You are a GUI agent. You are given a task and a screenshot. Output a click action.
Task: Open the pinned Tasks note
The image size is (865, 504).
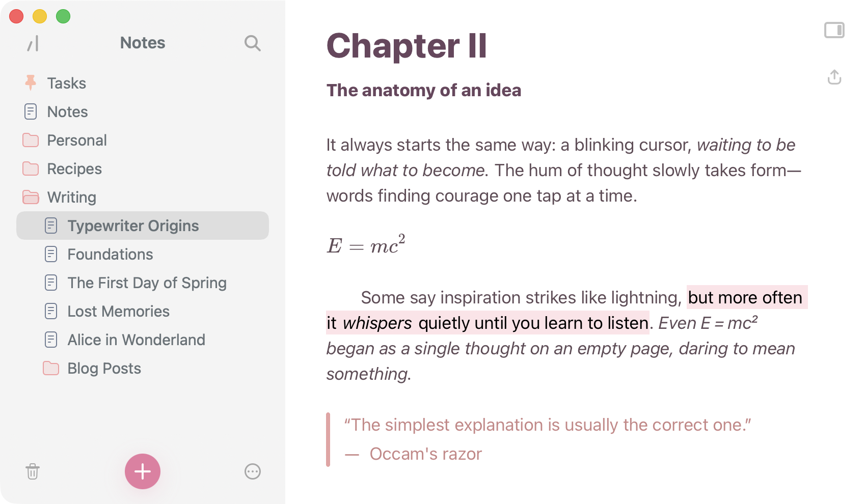[66, 83]
